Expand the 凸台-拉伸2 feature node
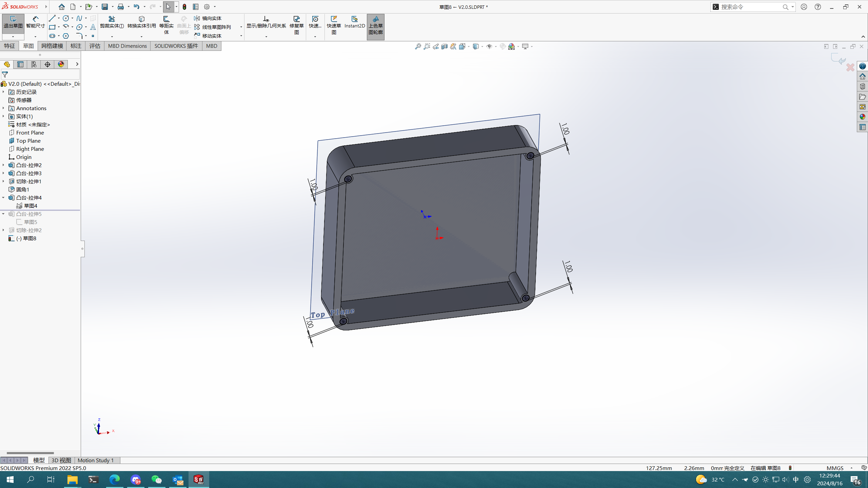 coord(3,165)
